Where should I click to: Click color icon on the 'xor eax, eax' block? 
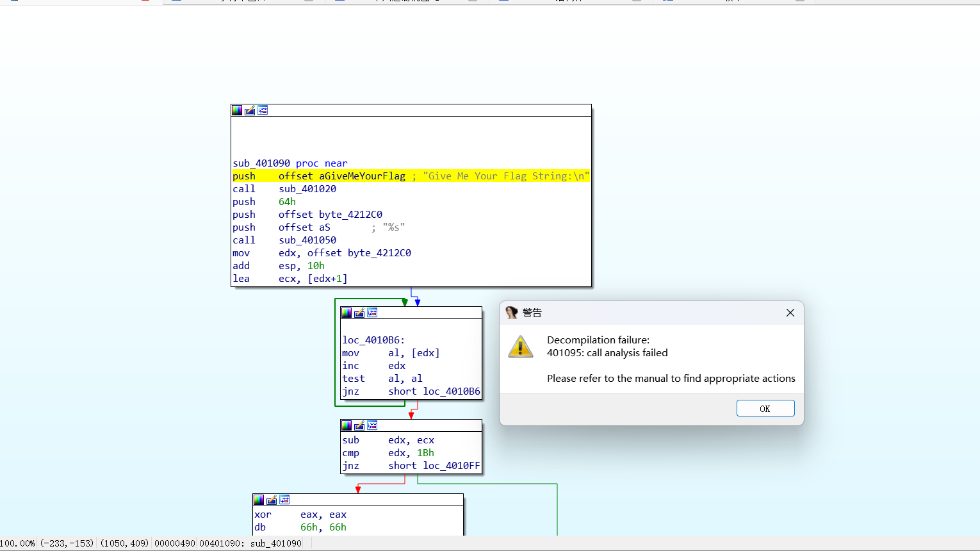click(259, 500)
